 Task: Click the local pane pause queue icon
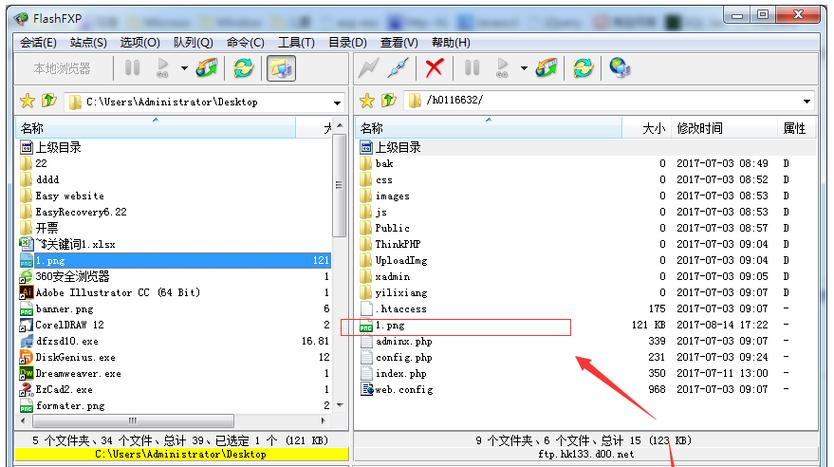coord(132,68)
